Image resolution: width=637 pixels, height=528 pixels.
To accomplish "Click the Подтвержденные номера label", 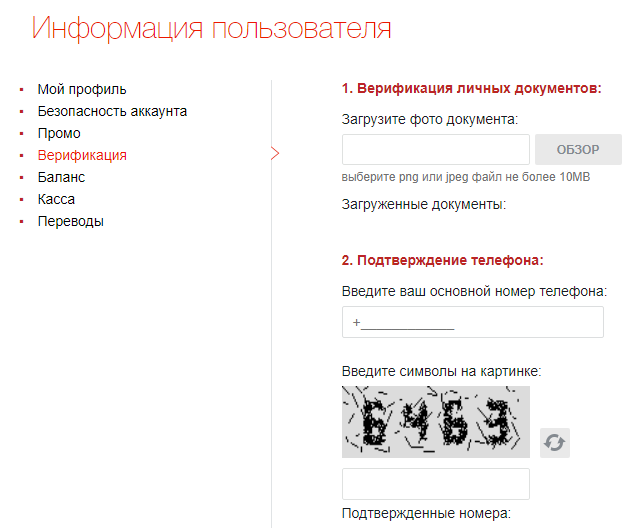I will pos(426,513).
